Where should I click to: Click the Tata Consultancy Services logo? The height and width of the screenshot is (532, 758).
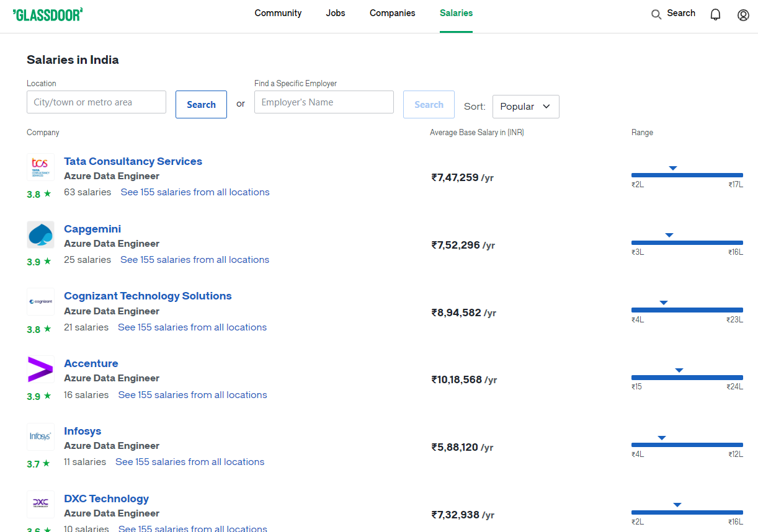(x=40, y=167)
